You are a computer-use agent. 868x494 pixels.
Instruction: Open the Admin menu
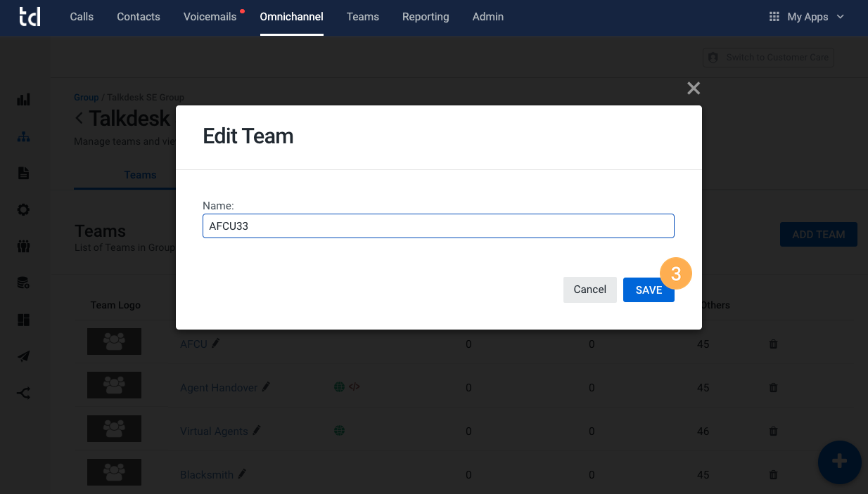click(x=488, y=17)
